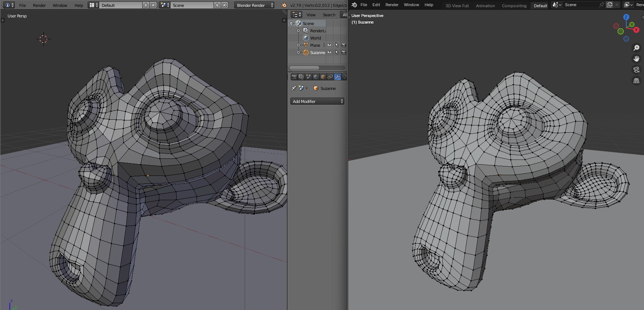The height and width of the screenshot is (310, 644).
Task: Click the Suzanne object breadcrumb in Properties
Action: tap(325, 88)
